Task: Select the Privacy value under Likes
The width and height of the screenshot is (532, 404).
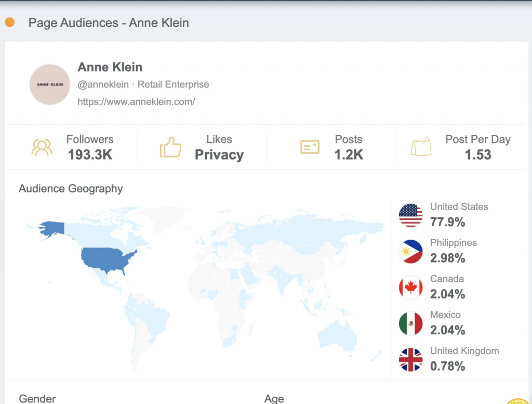Action: click(x=219, y=155)
